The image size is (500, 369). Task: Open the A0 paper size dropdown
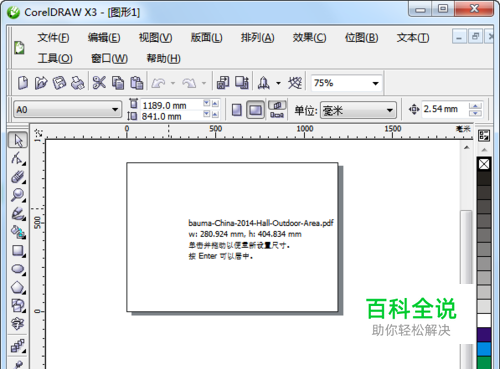click(x=115, y=110)
